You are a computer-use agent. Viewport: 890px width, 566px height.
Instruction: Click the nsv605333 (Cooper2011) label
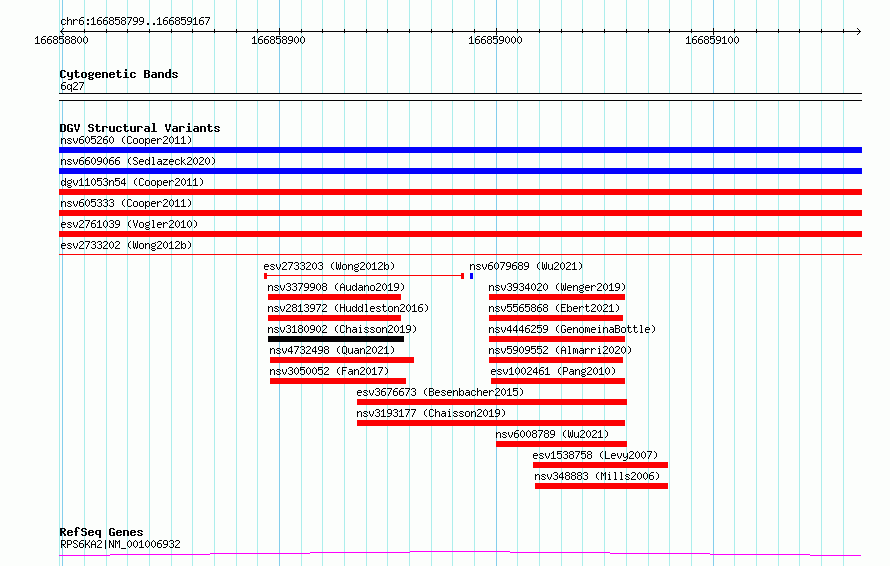[x=126, y=203]
